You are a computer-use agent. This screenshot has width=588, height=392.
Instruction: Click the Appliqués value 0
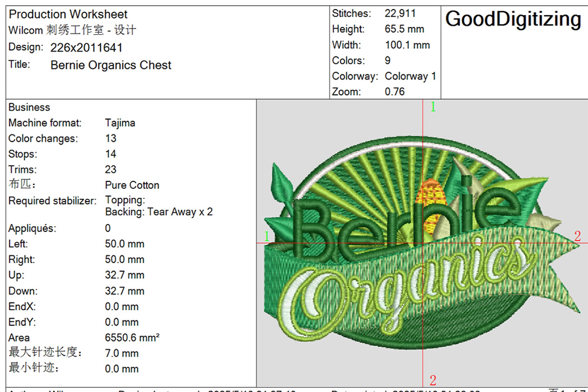pos(108,228)
